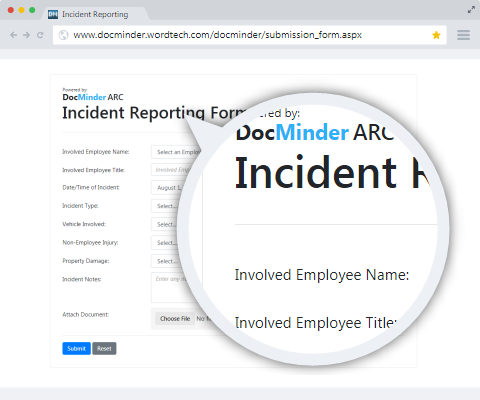This screenshot has height=400, width=480.
Task: Click the Property Damage label
Action: point(86,261)
